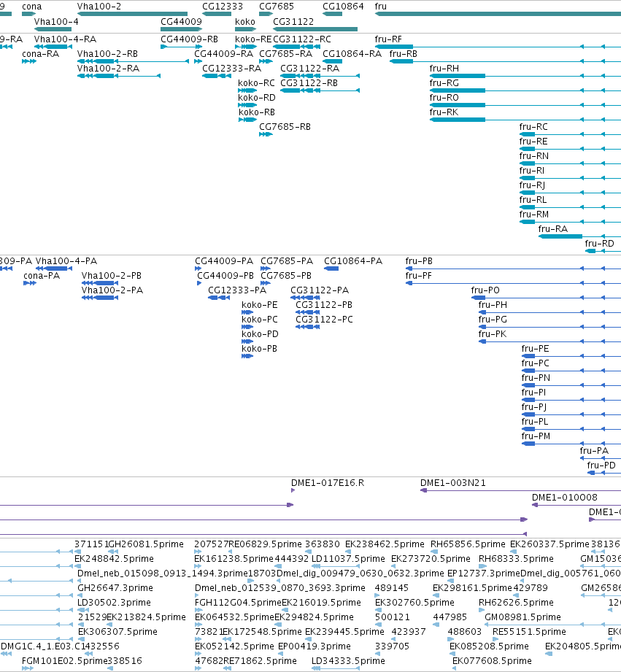Click transcript CG7685-RA label
621x672 pixels.
point(285,53)
